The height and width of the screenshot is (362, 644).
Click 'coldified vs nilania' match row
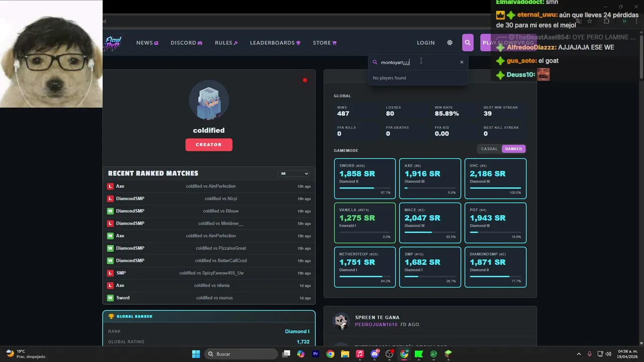pyautogui.click(x=209, y=286)
